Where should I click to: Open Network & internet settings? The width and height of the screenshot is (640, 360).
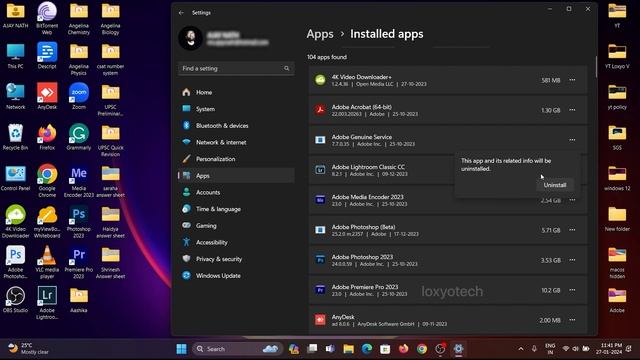[x=236, y=142]
